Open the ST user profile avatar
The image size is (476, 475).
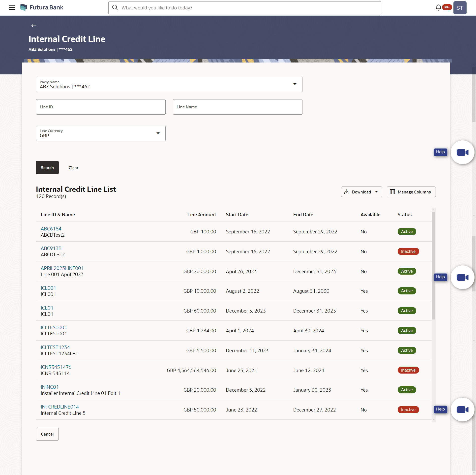[460, 8]
